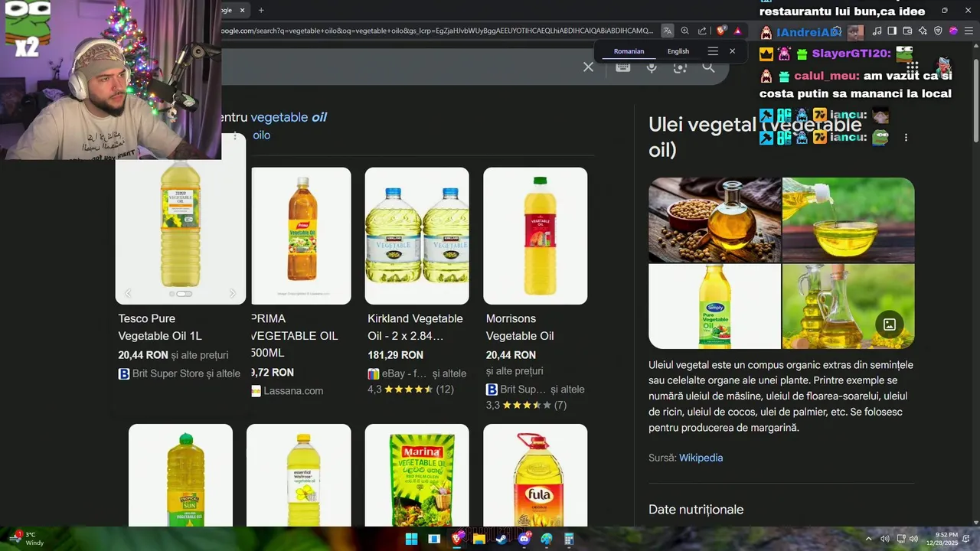Clear the Google search box
980x551 pixels.
click(588, 67)
